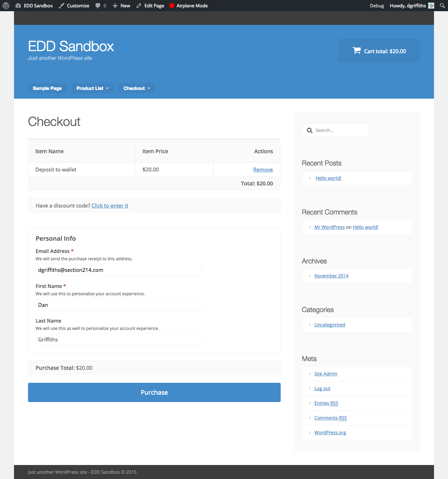Remove Deposit to wallet from cart
This screenshot has height=479, width=448.
(x=263, y=170)
